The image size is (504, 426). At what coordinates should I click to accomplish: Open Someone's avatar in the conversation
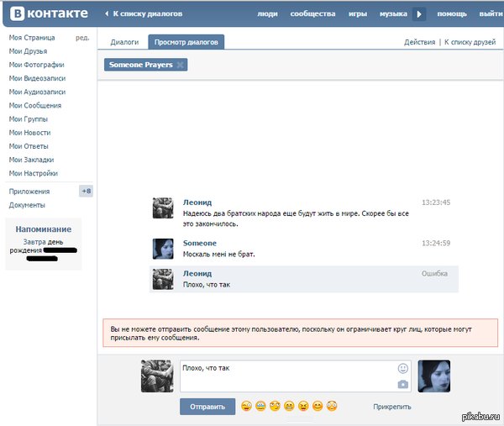(163, 248)
